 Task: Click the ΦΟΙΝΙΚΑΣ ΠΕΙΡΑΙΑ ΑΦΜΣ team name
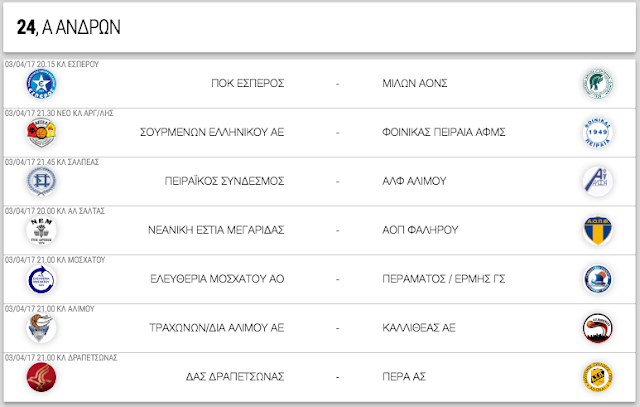click(444, 132)
